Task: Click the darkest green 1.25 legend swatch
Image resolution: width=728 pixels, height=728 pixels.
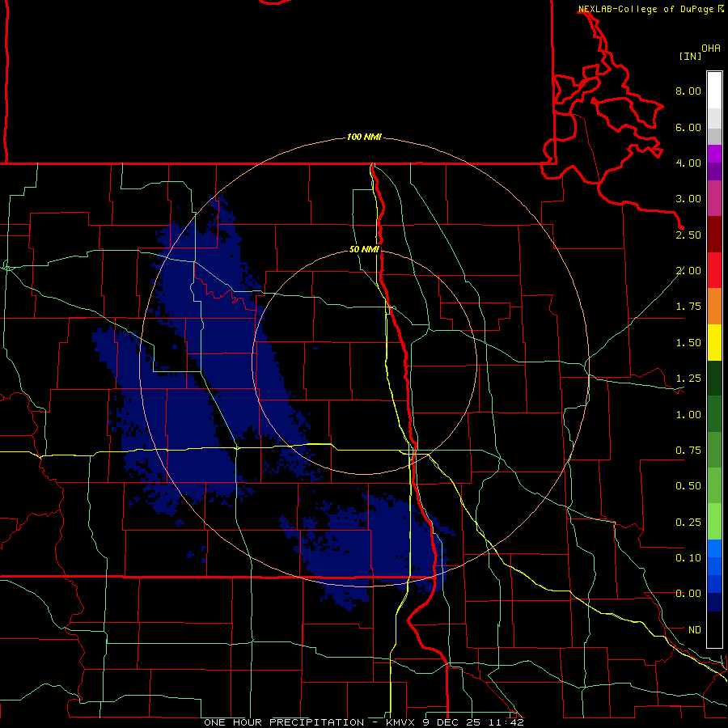Action: coord(714,378)
